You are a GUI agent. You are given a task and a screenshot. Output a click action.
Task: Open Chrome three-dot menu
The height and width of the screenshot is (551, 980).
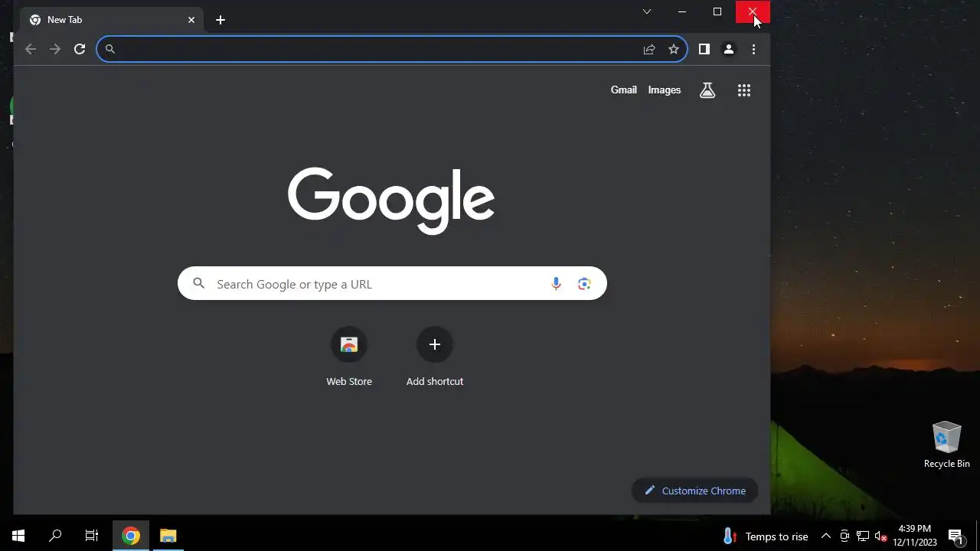pyautogui.click(x=753, y=49)
